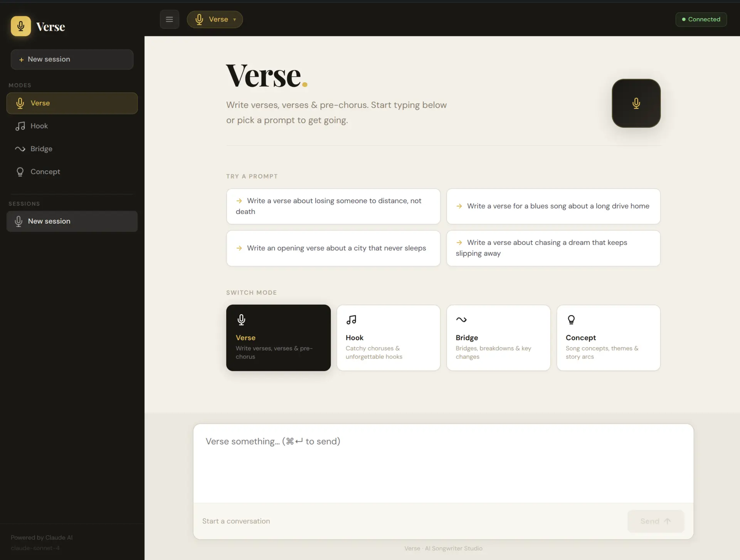Viewport: 740px width, 560px height.
Task: Open the Verse mode dropdown at top
Action: click(215, 19)
